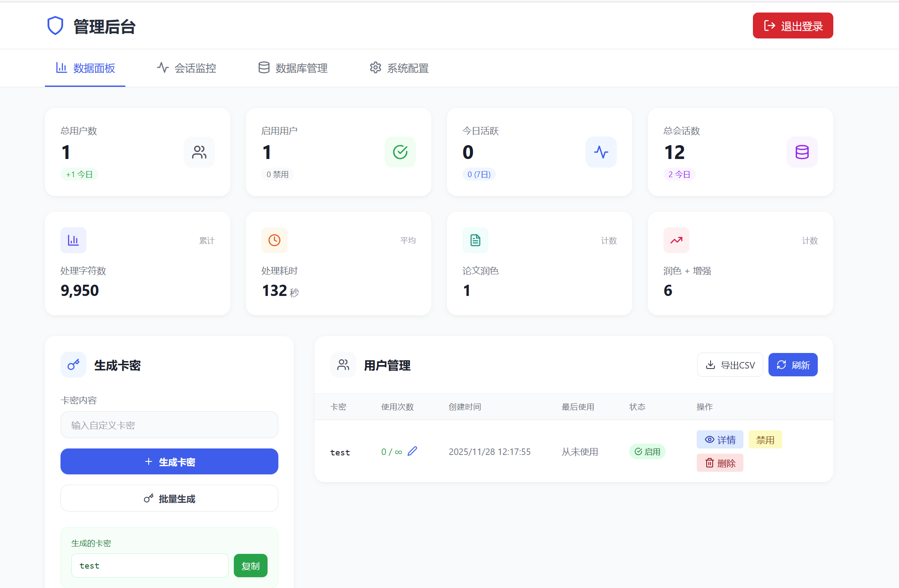
Task: Click the document icon on 论文润色 card
Action: point(475,240)
